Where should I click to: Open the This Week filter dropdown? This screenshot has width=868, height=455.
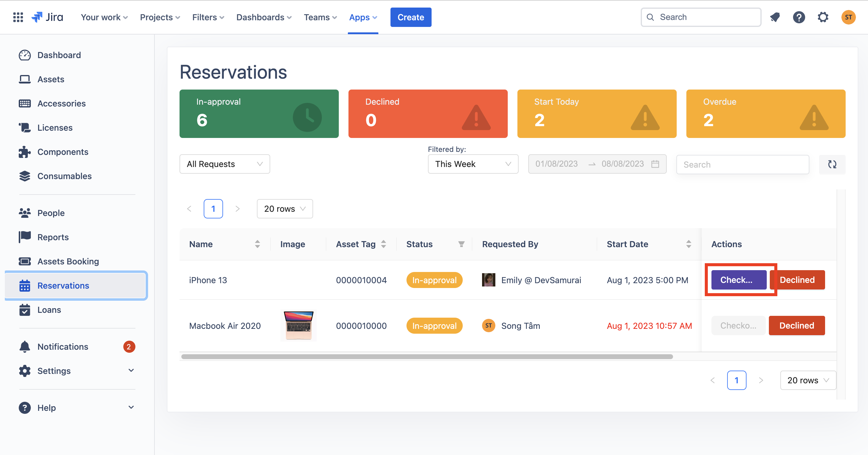point(473,164)
